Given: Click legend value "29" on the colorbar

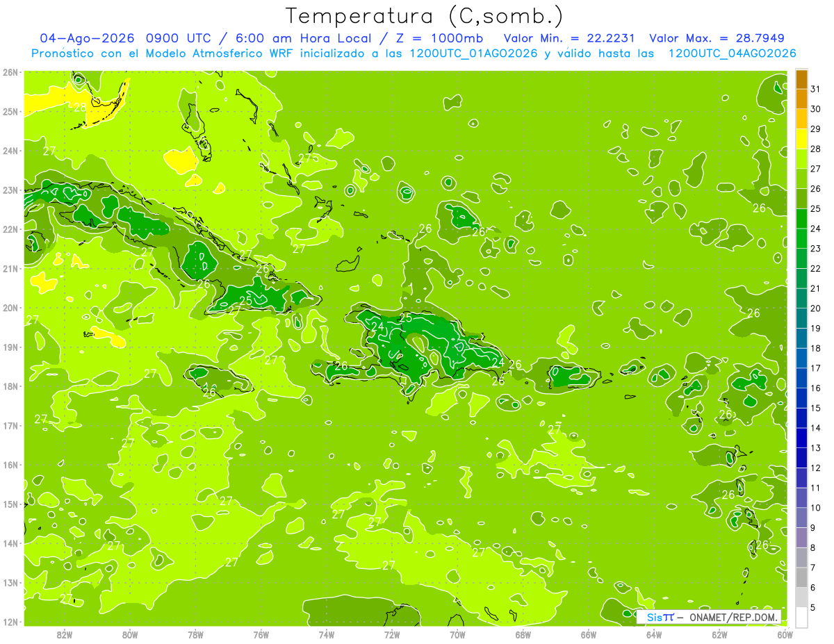Looking at the screenshot, I should 816,129.
